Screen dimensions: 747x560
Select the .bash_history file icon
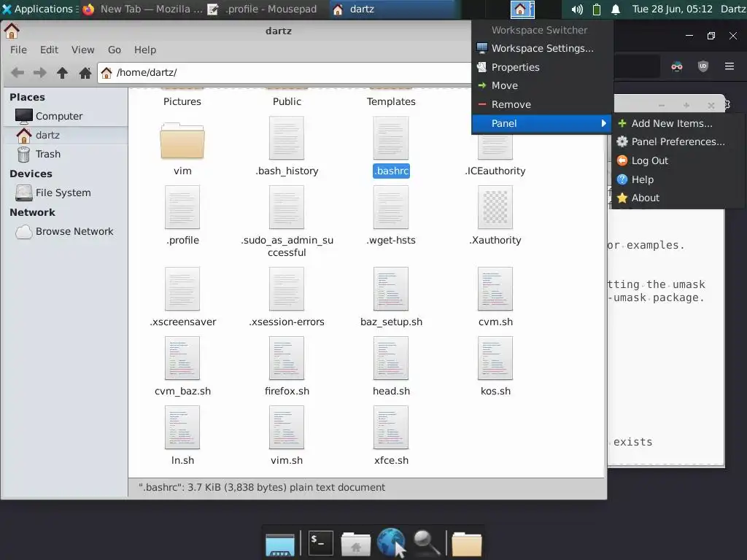286,138
